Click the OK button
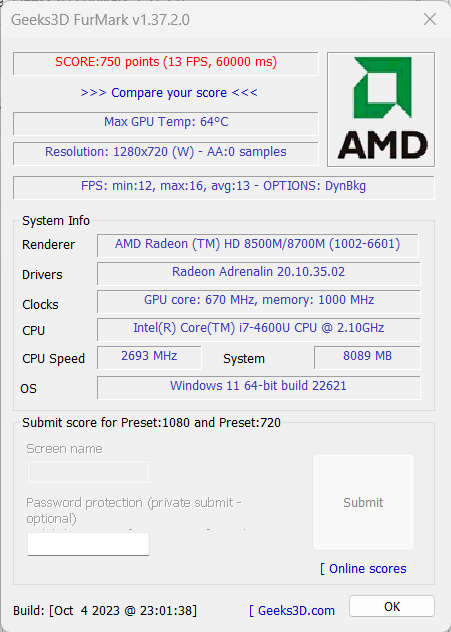Image resolution: width=451 pixels, height=632 pixels. [392, 606]
